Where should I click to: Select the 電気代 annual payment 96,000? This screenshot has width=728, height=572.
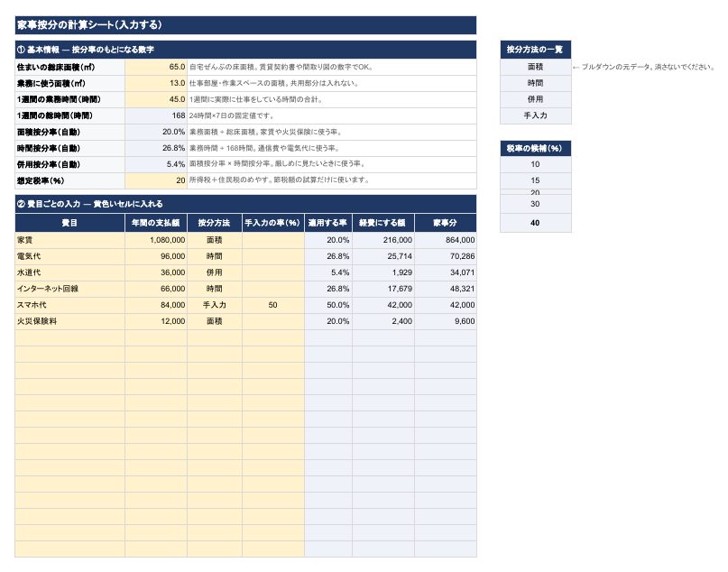[x=156, y=256]
